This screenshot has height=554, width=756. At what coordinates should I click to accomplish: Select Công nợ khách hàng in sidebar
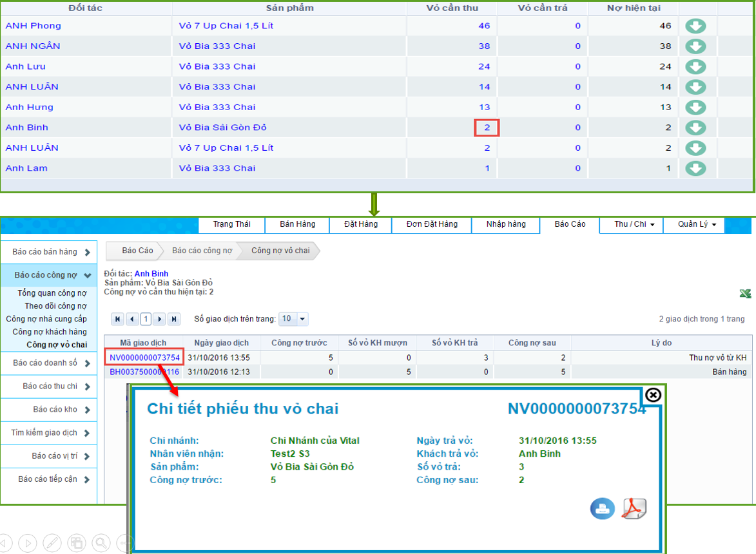[49, 332]
